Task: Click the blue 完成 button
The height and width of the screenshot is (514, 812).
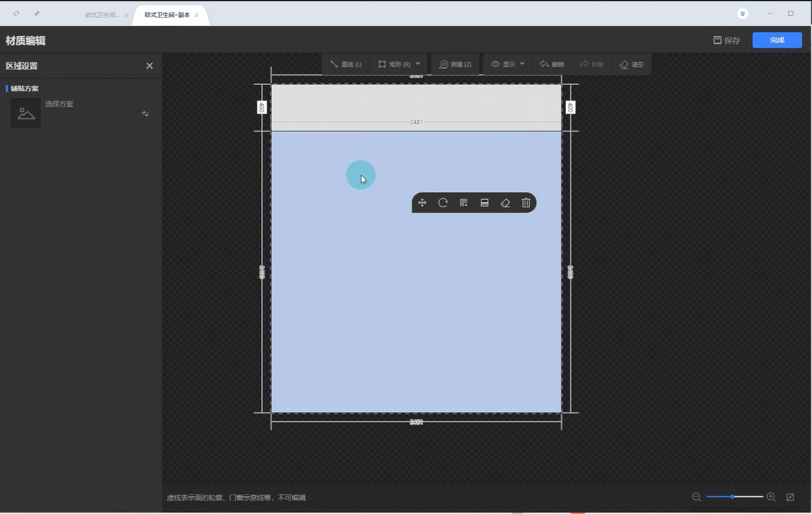Action: click(x=777, y=41)
